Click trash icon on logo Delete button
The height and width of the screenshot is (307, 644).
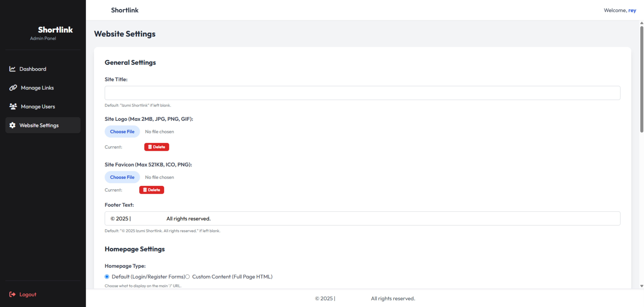pyautogui.click(x=150, y=147)
